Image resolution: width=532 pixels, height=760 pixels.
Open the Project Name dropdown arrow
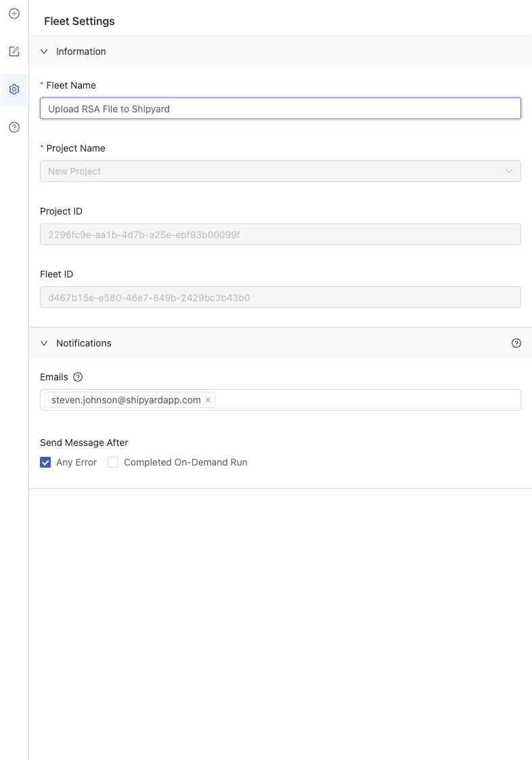click(x=509, y=171)
